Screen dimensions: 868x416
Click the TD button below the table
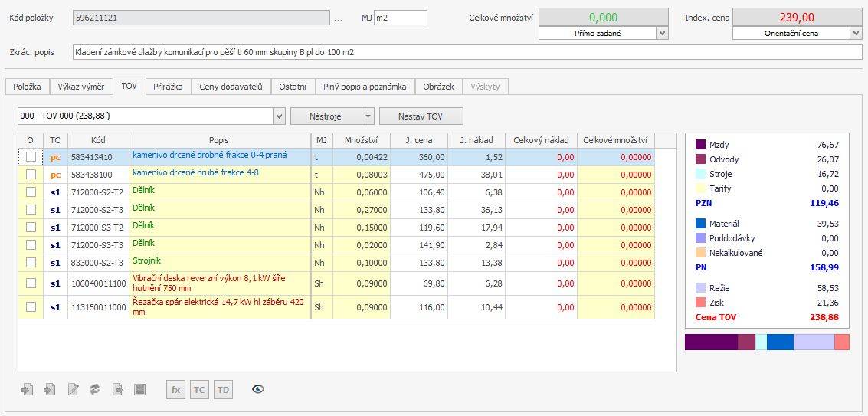point(223,389)
